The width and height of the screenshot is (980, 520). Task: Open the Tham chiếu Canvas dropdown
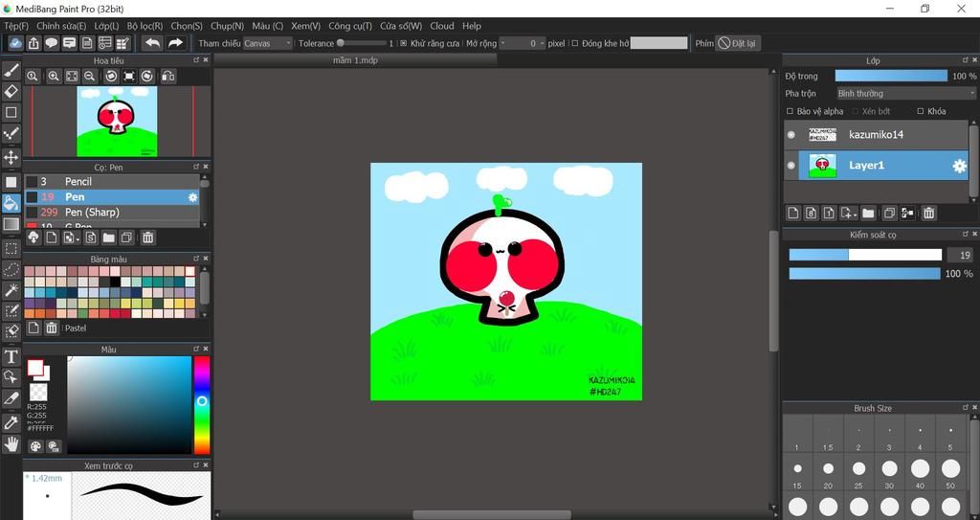pos(268,43)
